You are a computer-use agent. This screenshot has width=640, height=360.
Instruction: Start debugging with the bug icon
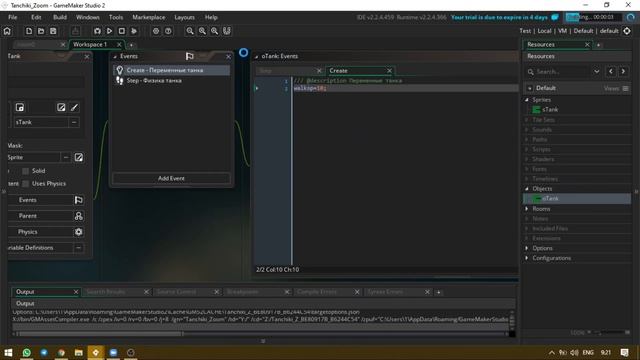coord(97,31)
